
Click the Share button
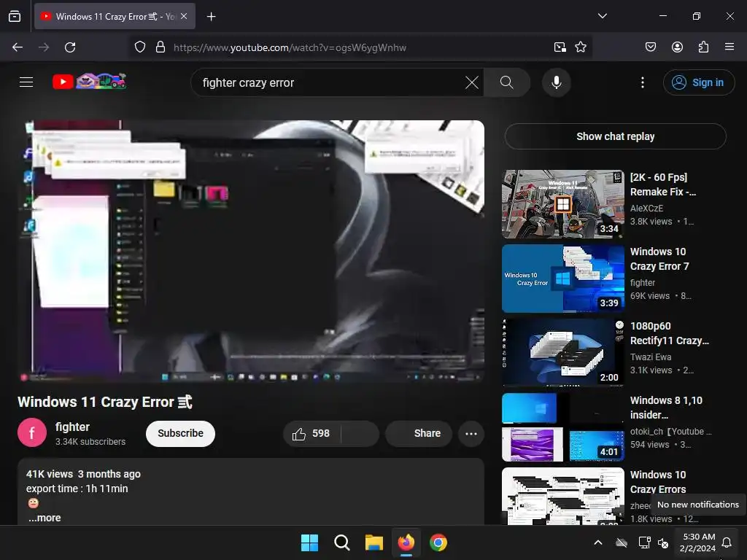[419, 433]
